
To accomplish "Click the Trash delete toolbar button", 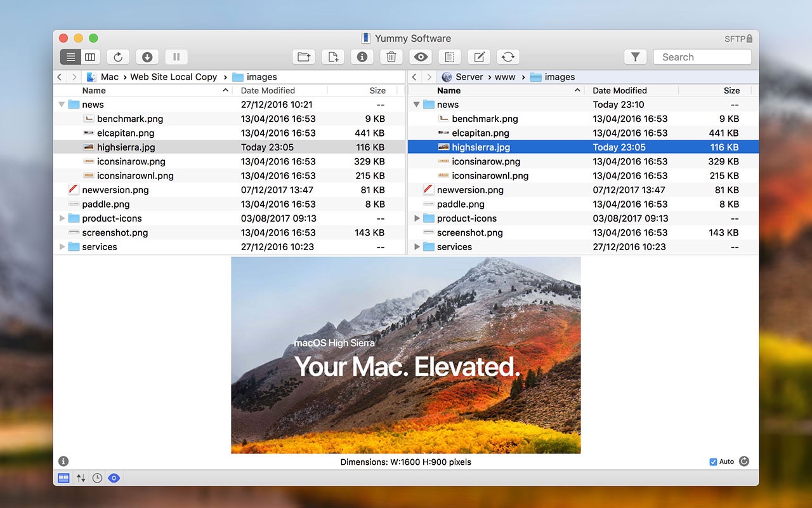I will (391, 57).
